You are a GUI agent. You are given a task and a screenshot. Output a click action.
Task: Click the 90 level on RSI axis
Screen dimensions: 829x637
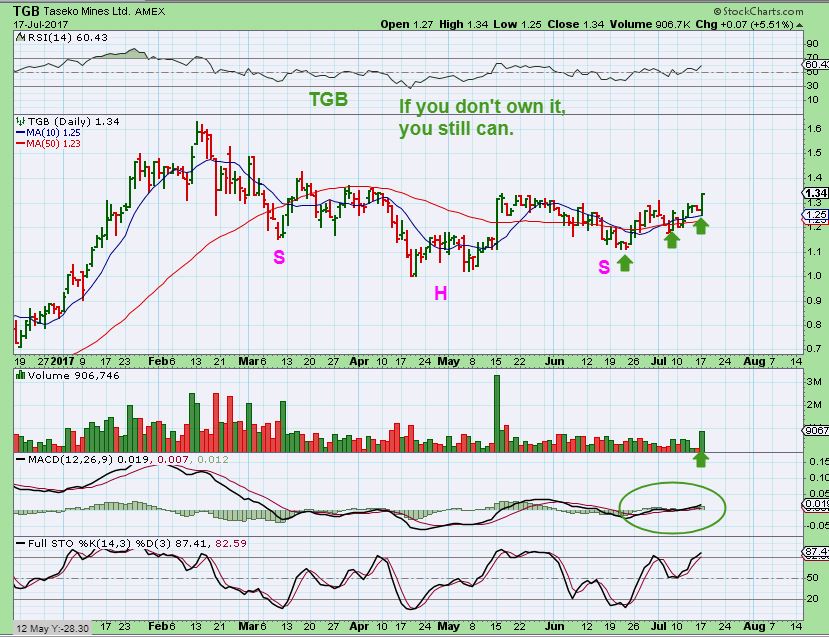coord(813,44)
